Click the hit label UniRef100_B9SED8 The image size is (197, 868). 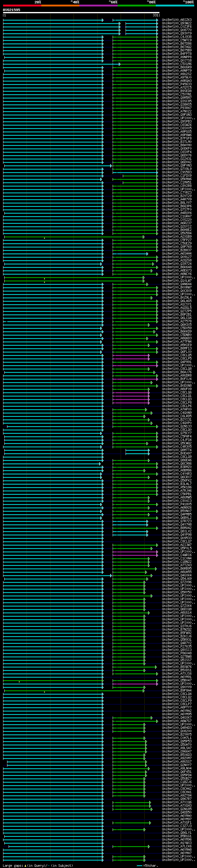(177, 91)
